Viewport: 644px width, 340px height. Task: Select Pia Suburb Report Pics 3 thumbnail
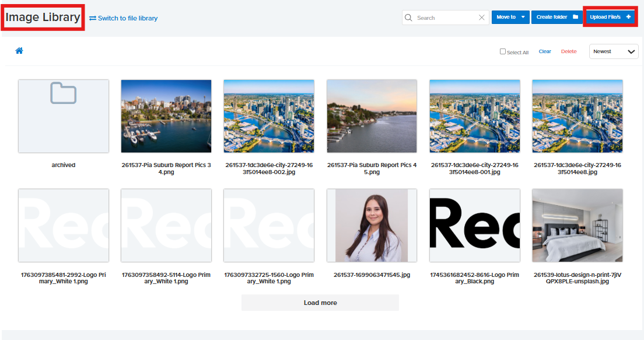(166, 116)
